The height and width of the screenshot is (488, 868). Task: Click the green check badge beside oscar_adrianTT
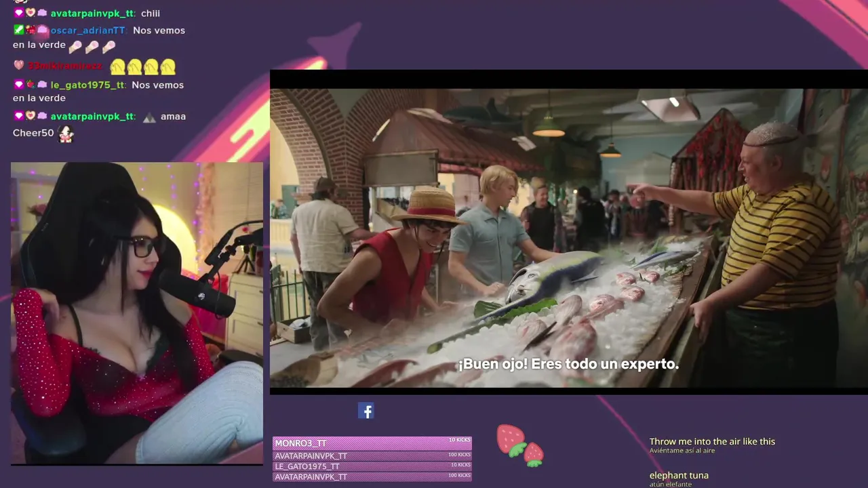tap(18, 30)
